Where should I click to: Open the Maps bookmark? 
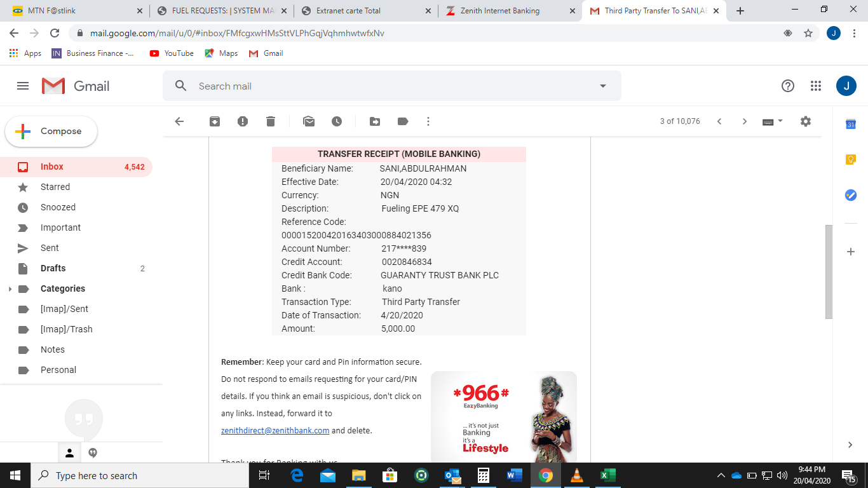(221, 53)
